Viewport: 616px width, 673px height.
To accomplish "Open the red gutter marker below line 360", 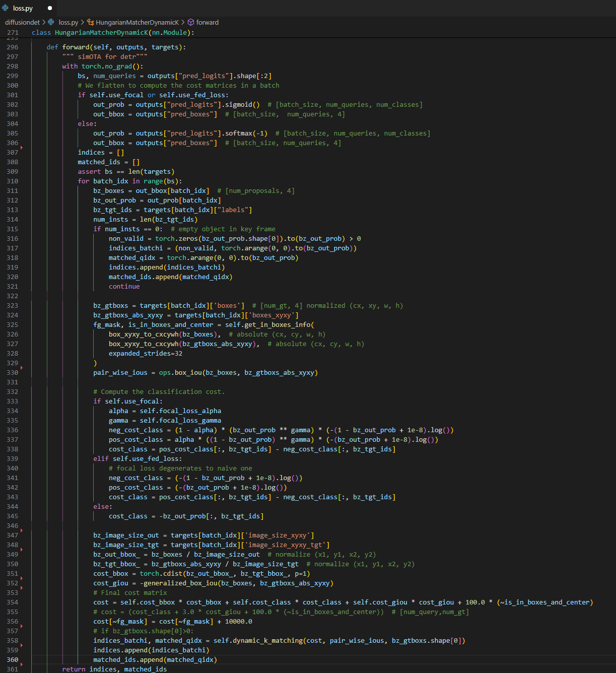I will [x=22, y=664].
